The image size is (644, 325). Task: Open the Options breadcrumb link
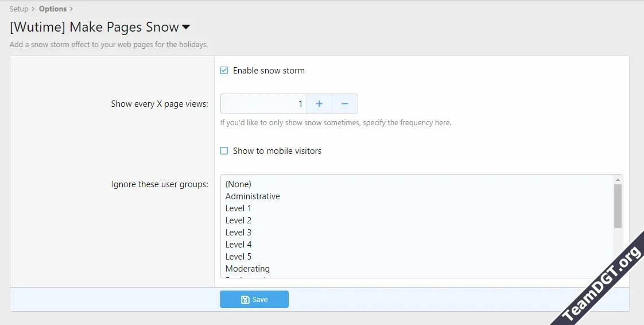tap(53, 9)
